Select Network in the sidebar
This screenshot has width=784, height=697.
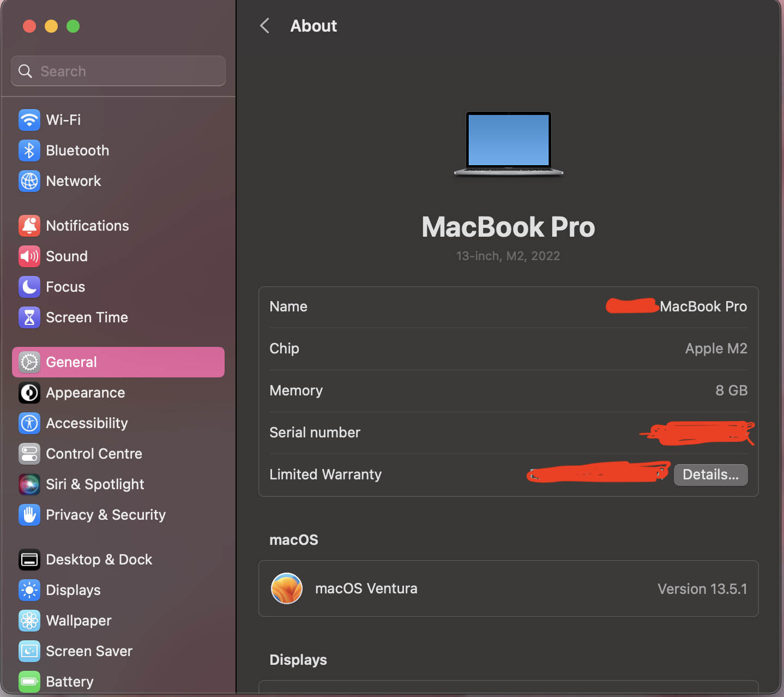coord(74,181)
